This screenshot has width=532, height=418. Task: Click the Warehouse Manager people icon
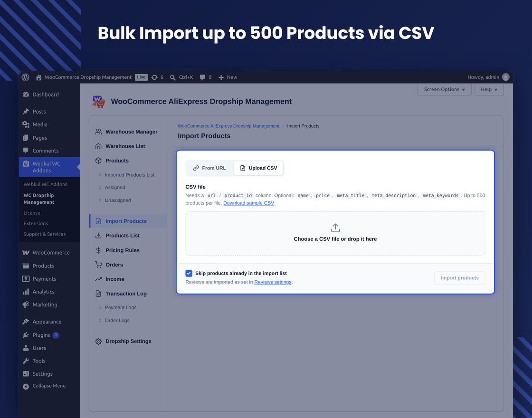98,132
